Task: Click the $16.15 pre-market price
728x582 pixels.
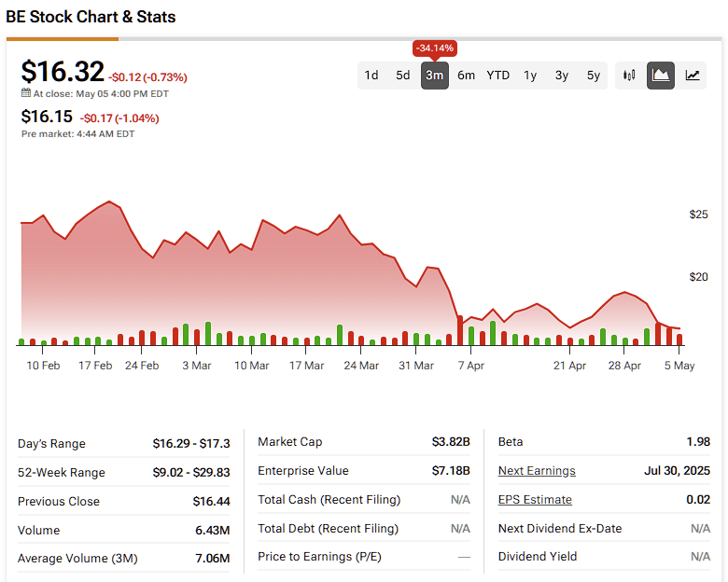Action: click(47, 116)
